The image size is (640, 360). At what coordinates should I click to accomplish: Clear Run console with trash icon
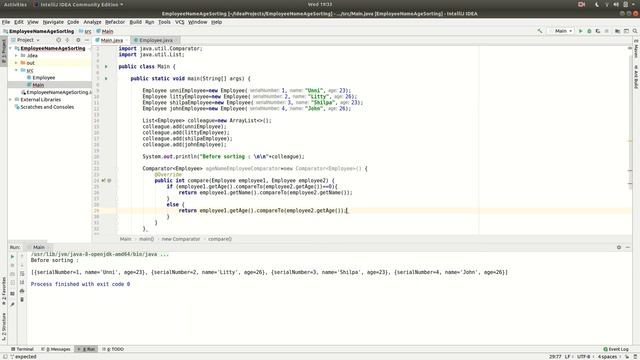[22, 300]
